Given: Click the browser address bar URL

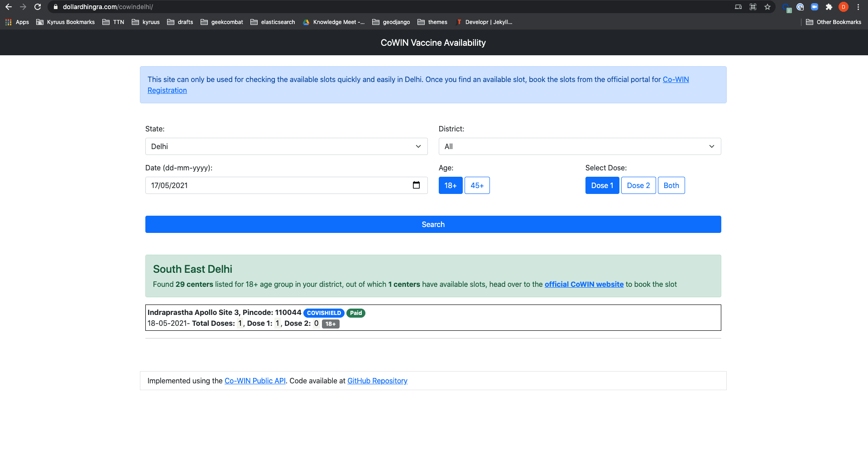Looking at the screenshot, I should [108, 7].
